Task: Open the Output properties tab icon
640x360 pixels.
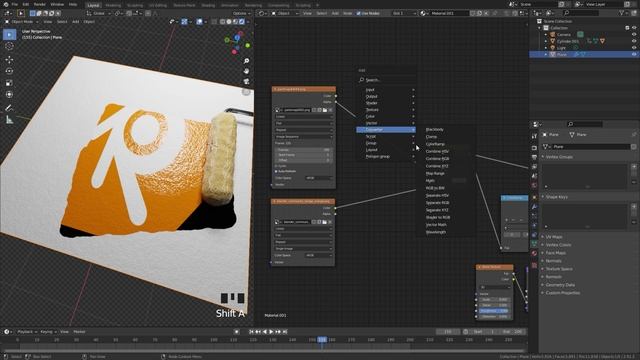Action: click(x=534, y=157)
